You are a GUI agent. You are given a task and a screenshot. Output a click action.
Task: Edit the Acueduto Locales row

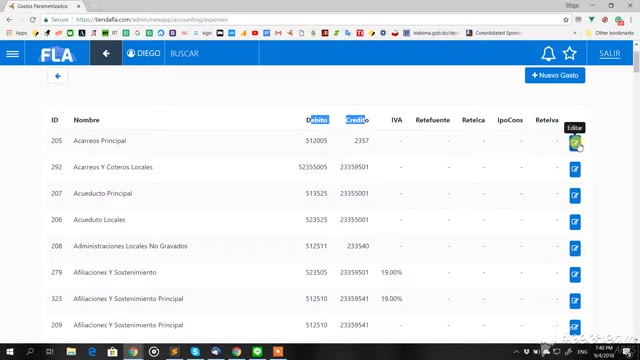click(x=575, y=222)
